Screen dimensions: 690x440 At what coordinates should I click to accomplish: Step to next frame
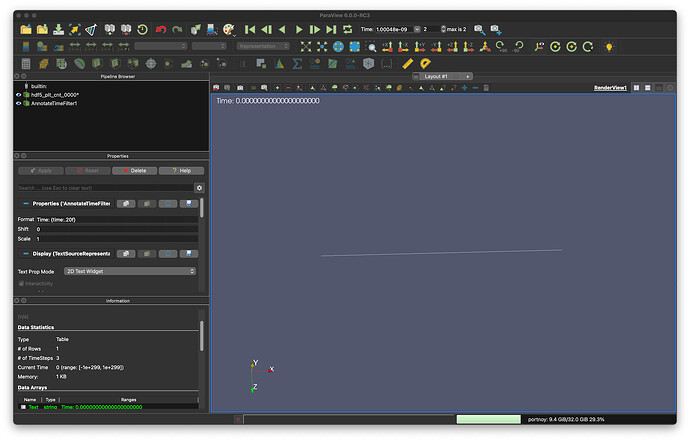315,29
